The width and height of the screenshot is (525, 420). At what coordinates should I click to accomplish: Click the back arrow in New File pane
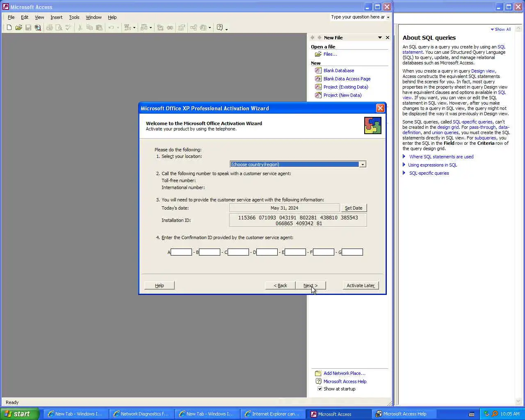(313, 37)
